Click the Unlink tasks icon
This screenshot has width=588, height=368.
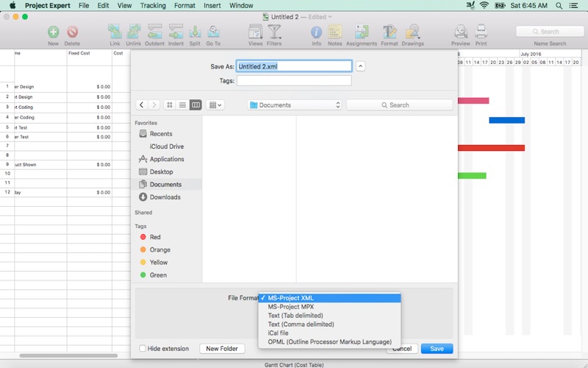coord(134,32)
